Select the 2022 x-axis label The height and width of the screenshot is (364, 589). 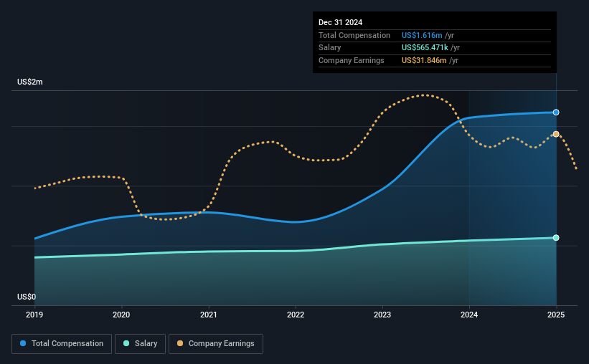pos(296,315)
